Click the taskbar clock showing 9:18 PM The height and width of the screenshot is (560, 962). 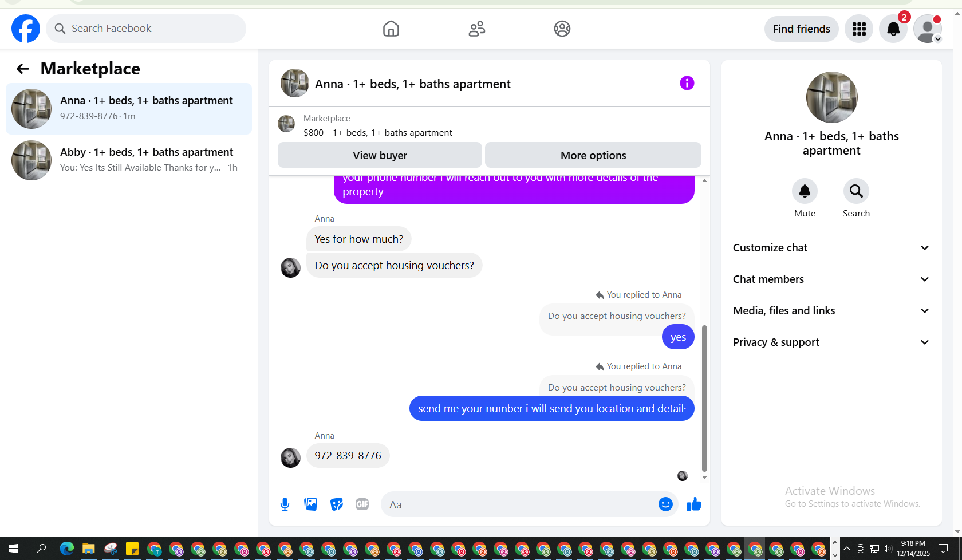coord(913,549)
